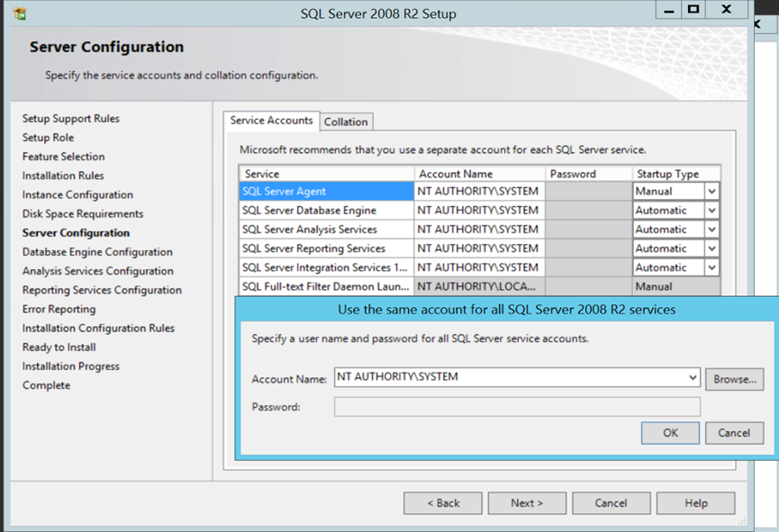Switch to the Collation tab

coord(346,122)
